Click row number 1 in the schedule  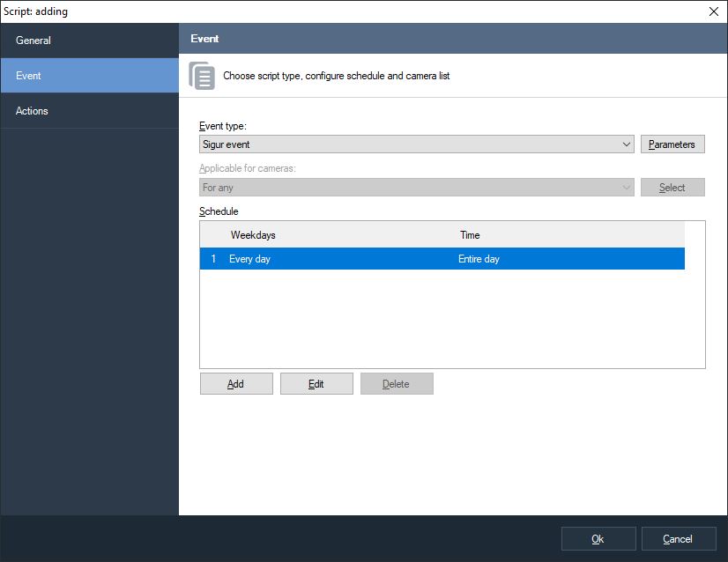tap(212, 259)
